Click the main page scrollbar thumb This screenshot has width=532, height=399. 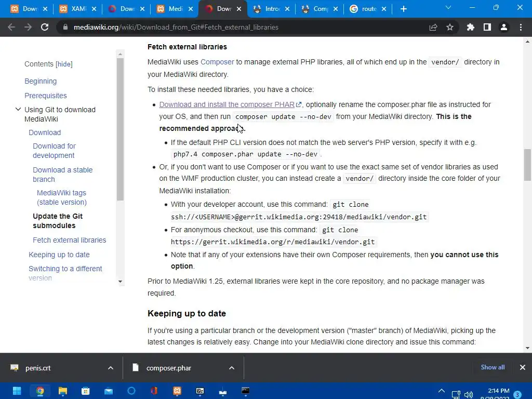(527, 165)
